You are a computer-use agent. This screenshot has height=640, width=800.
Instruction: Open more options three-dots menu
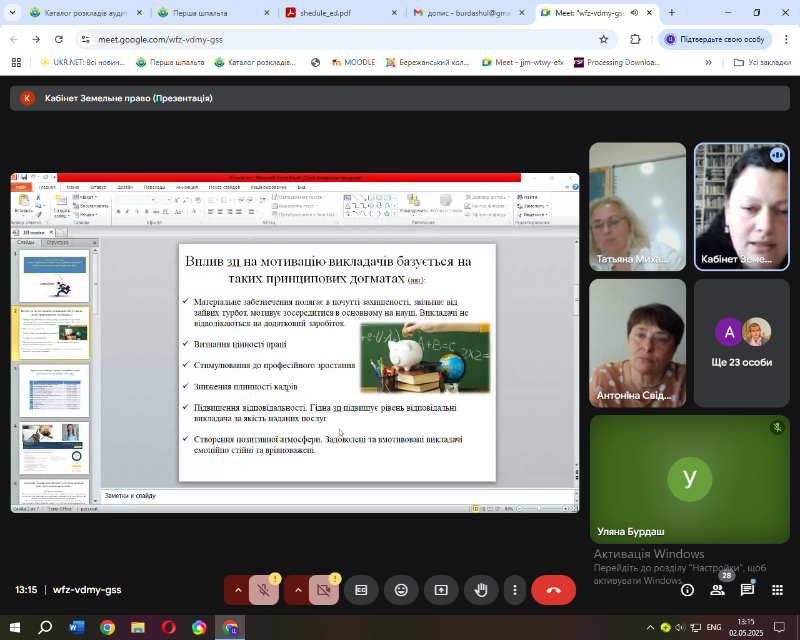tap(514, 590)
